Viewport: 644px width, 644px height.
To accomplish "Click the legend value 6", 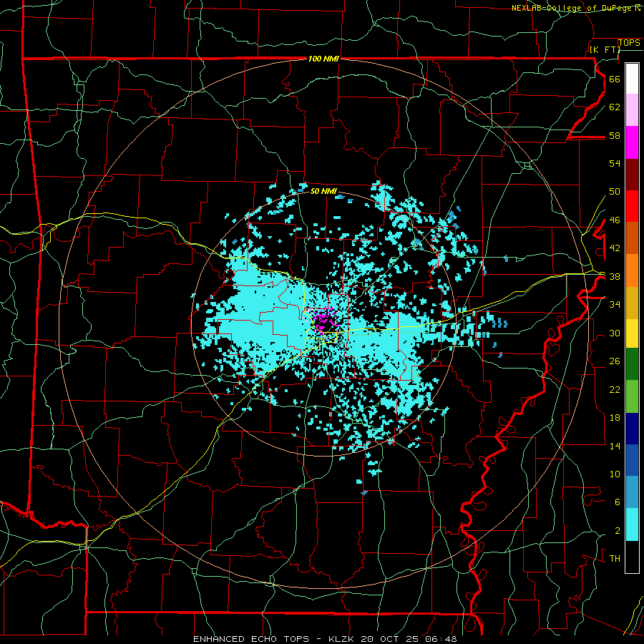I will 618,502.
